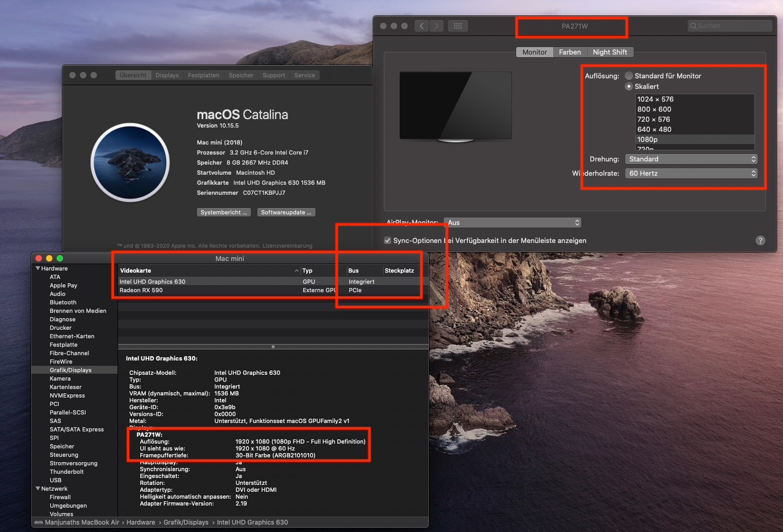Open the Displays tab in About This Mac
Image resolution: width=783 pixels, height=532 pixels.
click(167, 75)
